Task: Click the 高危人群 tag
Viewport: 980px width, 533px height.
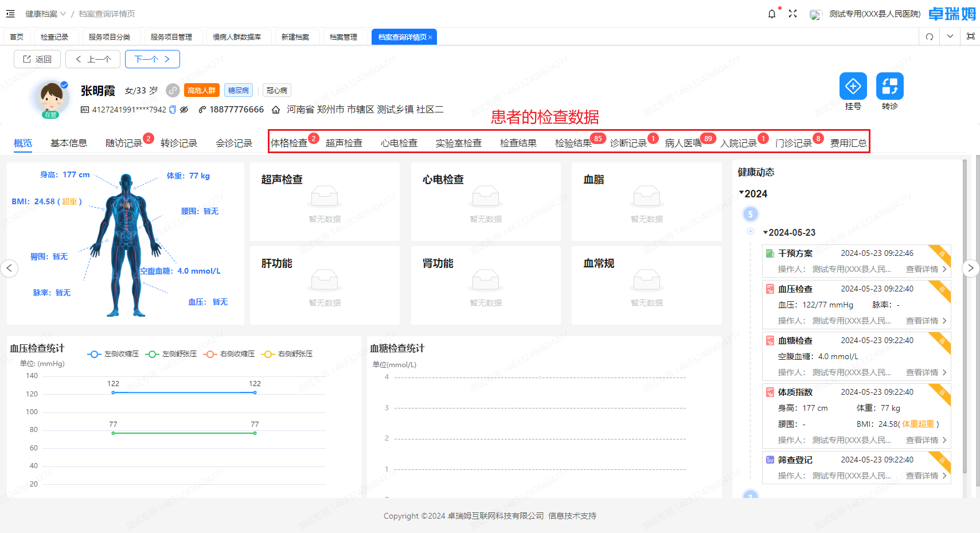Action: pos(202,90)
